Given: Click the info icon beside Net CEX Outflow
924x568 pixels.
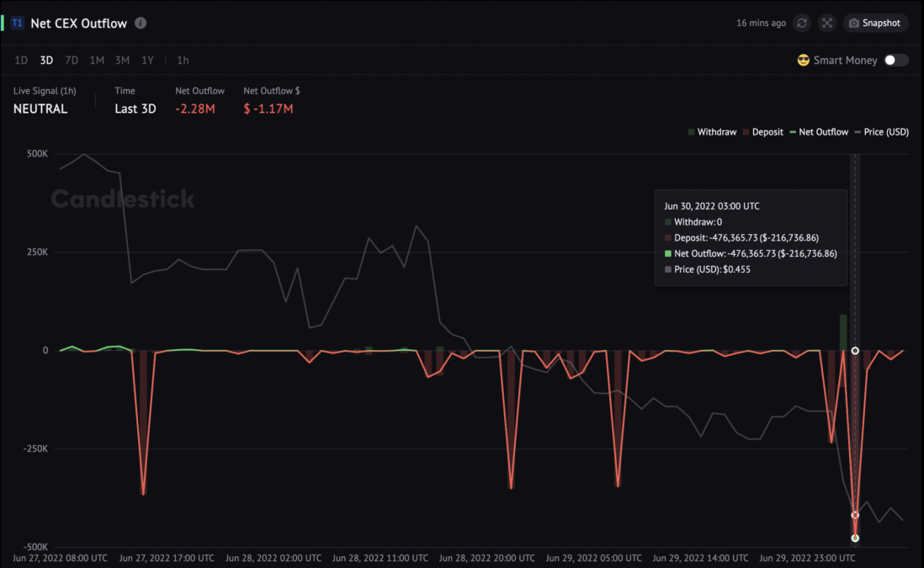Looking at the screenshot, I should 141,23.
